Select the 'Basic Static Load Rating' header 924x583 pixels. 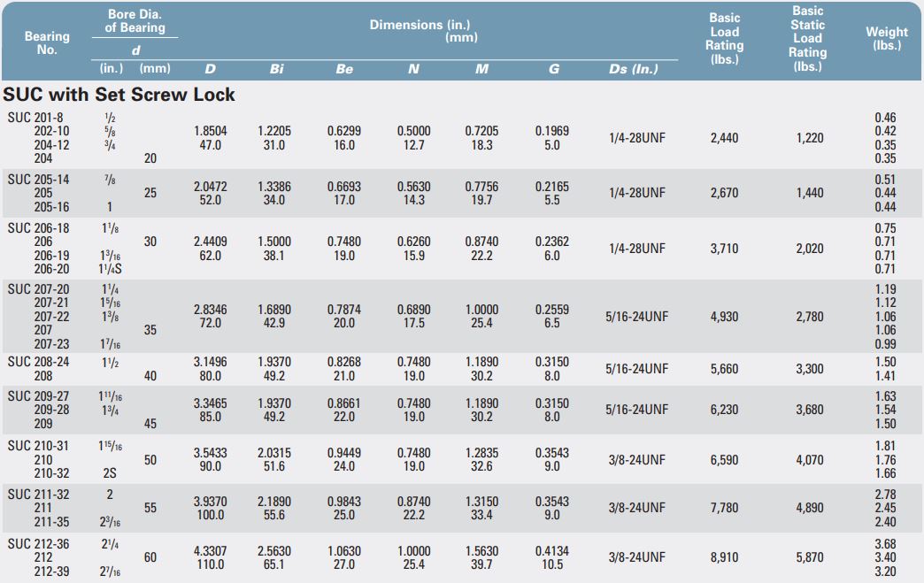click(x=807, y=38)
